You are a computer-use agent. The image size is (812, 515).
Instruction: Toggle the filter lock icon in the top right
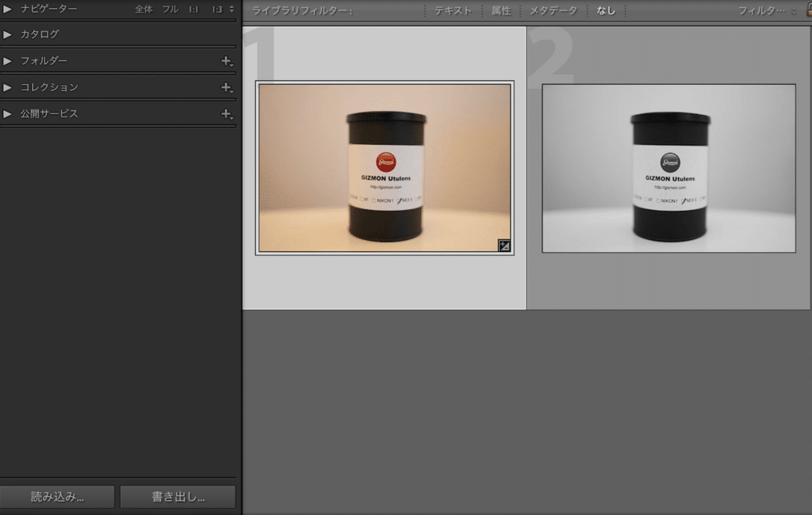point(808,10)
